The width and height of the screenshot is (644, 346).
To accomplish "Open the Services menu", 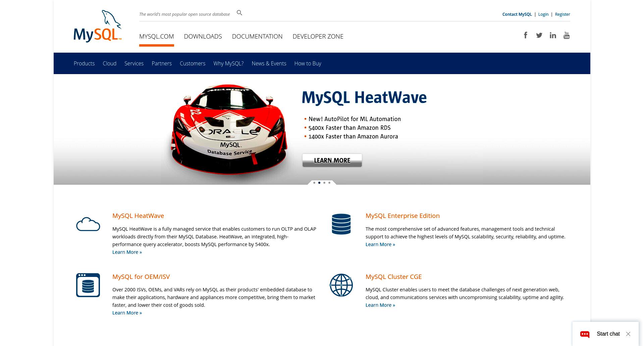I will click(134, 63).
